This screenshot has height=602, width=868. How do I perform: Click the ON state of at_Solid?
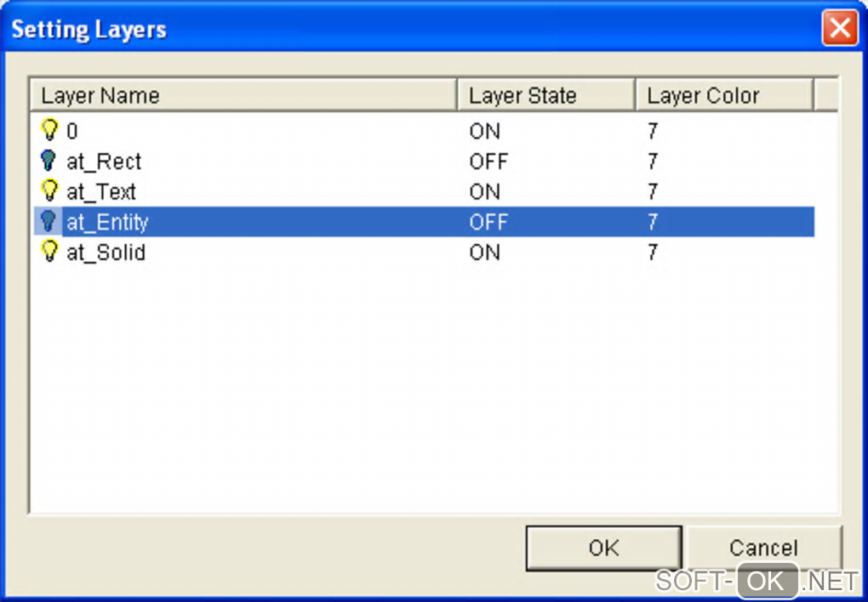[x=484, y=253]
